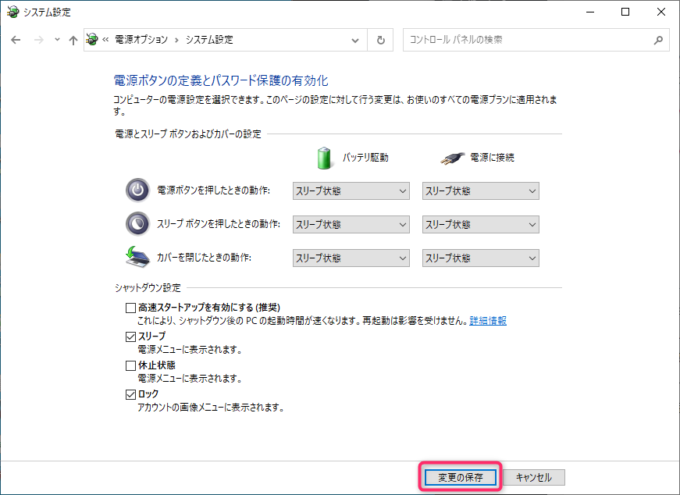Click the シャットダウン設定 section label
This screenshot has height=495, width=680.
[147, 288]
